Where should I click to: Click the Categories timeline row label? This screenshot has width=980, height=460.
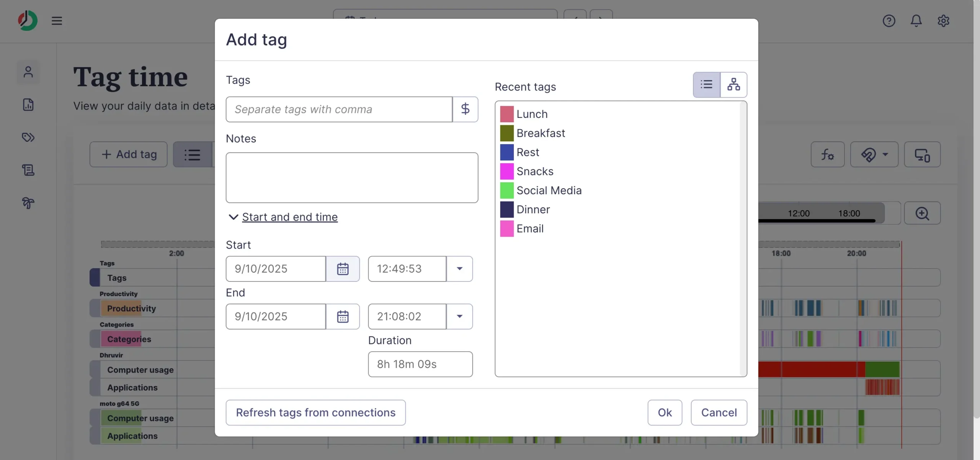point(129,339)
